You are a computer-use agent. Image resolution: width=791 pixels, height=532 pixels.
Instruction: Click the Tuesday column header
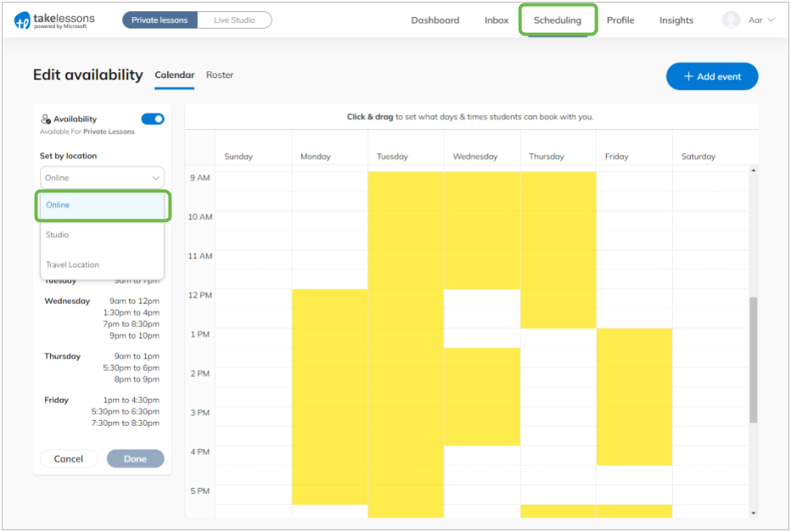392,157
